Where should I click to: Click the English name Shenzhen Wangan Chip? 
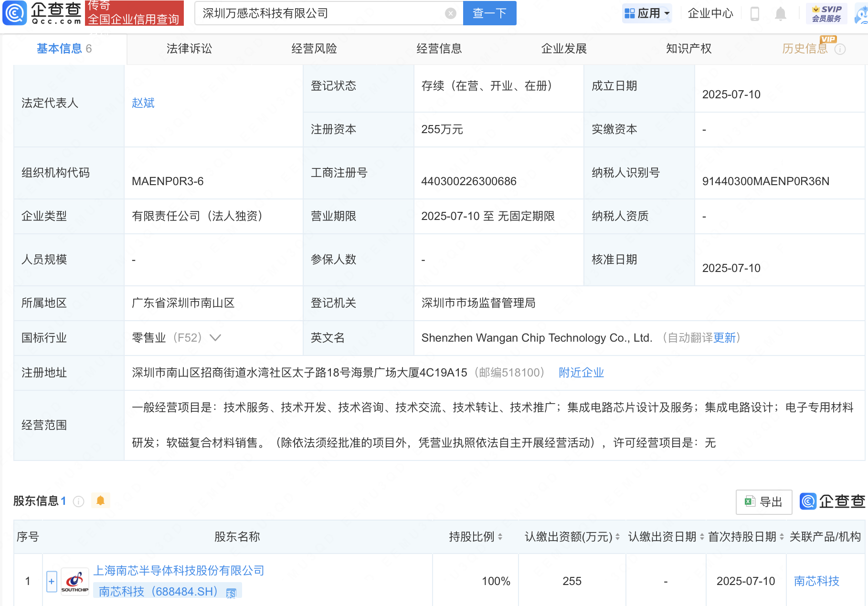pos(537,338)
